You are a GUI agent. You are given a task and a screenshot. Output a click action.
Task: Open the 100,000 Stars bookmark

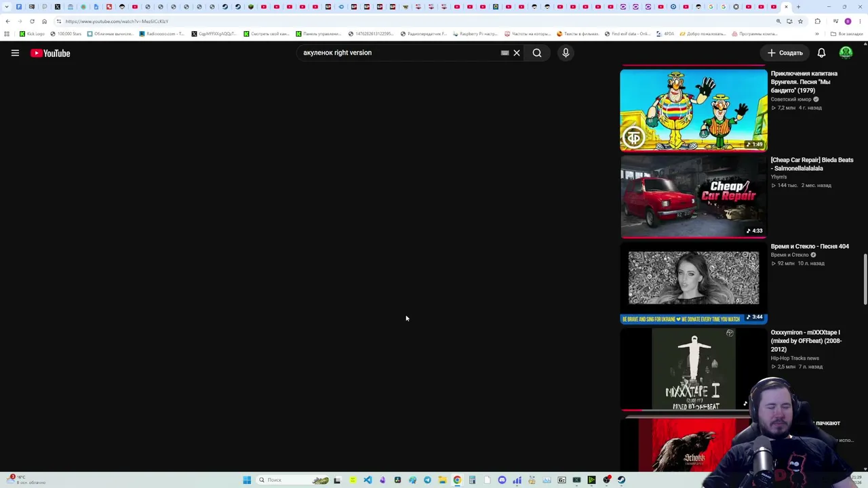click(x=66, y=34)
